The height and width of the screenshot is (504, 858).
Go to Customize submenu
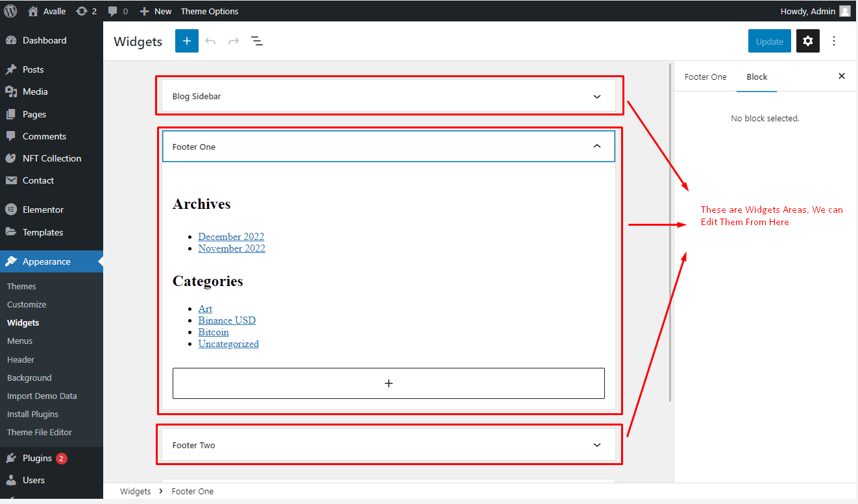(x=27, y=304)
